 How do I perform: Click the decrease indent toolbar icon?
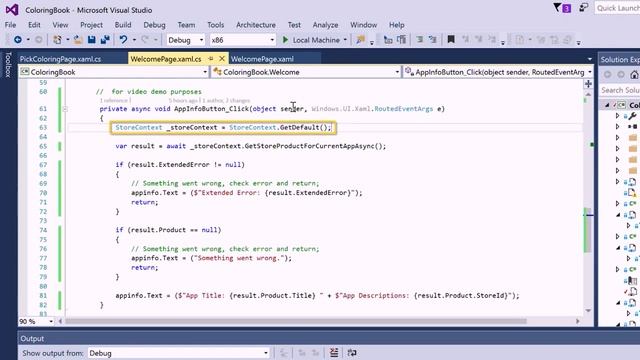click(x=419, y=40)
